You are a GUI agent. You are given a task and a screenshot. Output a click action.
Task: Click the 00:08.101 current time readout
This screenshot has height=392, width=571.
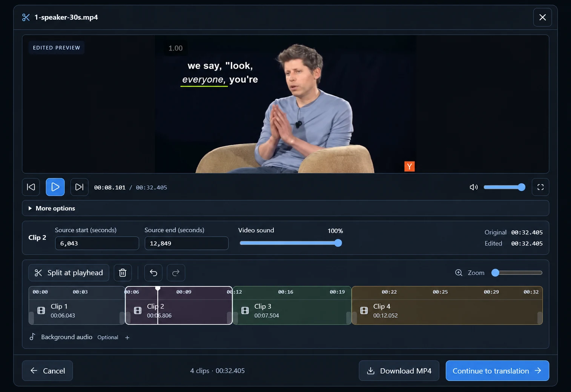(110, 188)
